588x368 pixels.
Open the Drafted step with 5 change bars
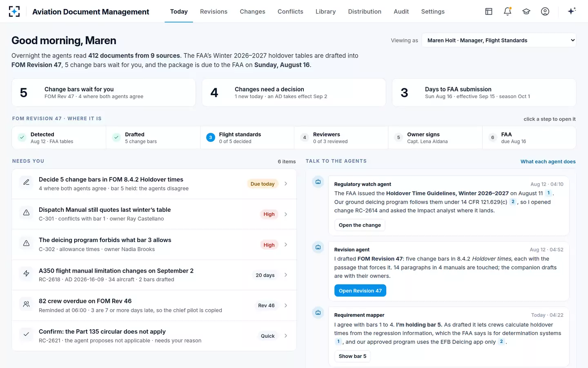click(153, 137)
